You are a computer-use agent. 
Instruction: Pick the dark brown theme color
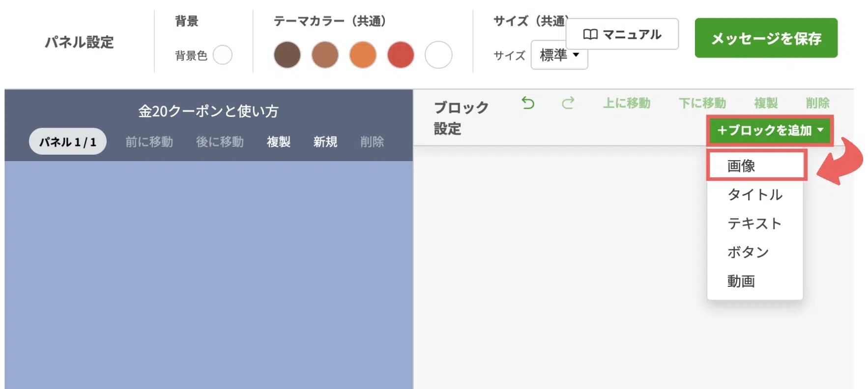(x=287, y=55)
